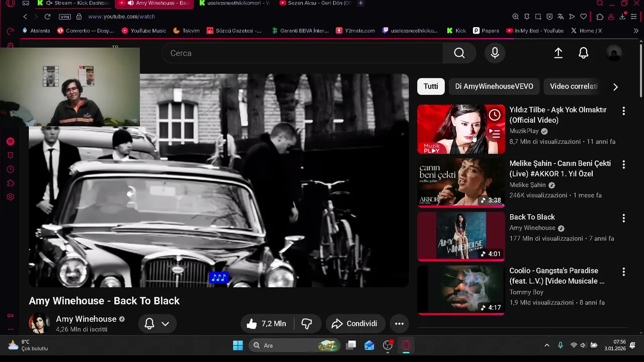
Task: Open the weather widget 8°C
Action: click(28, 345)
